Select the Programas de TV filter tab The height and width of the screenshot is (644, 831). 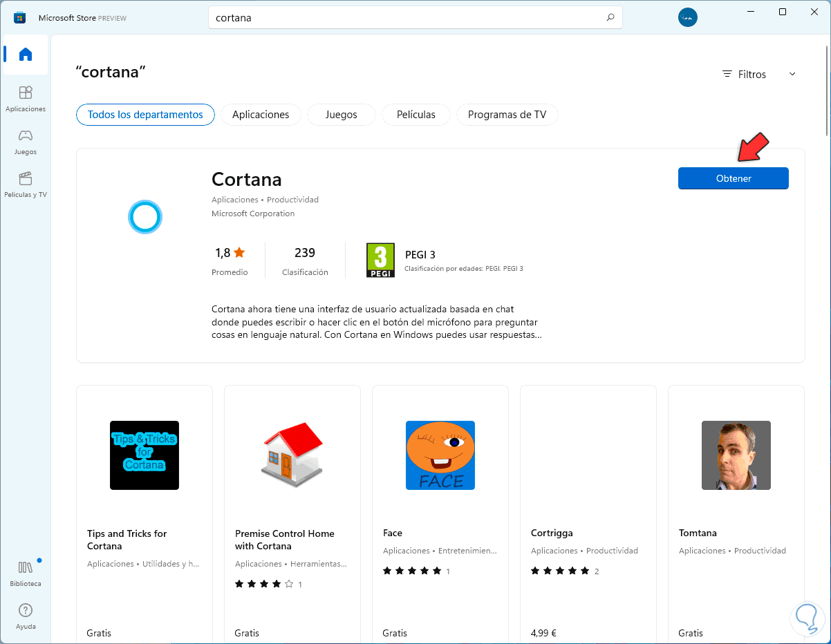507,115
